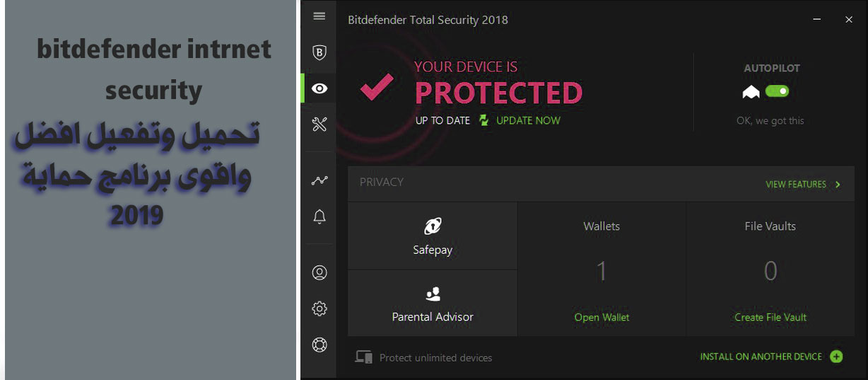
Task: Open the Tools wrench icon section
Action: pyautogui.click(x=319, y=125)
